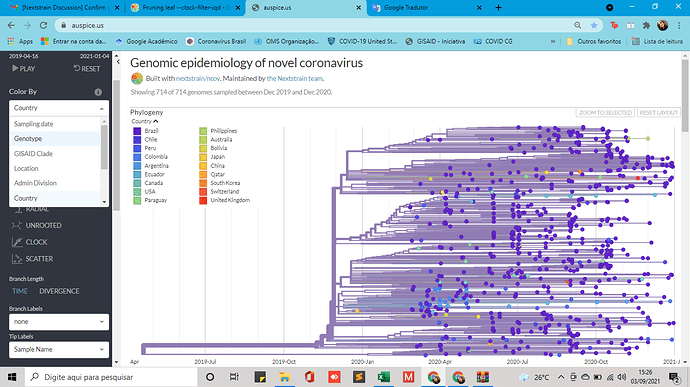Open Chrome profile avatar

[x=663, y=26]
